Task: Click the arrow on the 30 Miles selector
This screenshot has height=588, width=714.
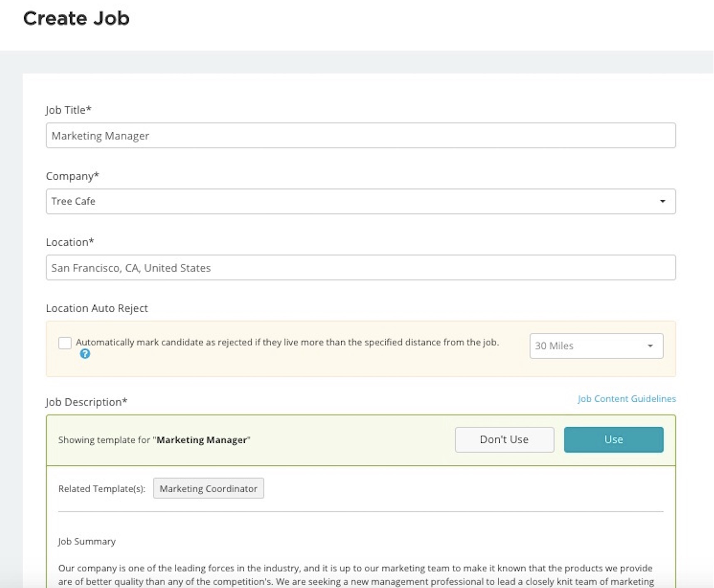Action: [x=650, y=346]
